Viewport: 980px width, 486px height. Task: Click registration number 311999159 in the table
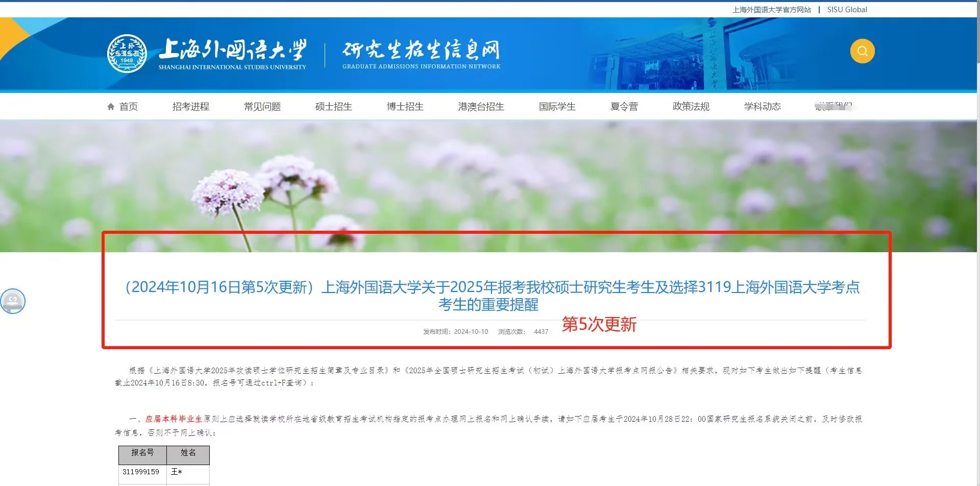142,471
